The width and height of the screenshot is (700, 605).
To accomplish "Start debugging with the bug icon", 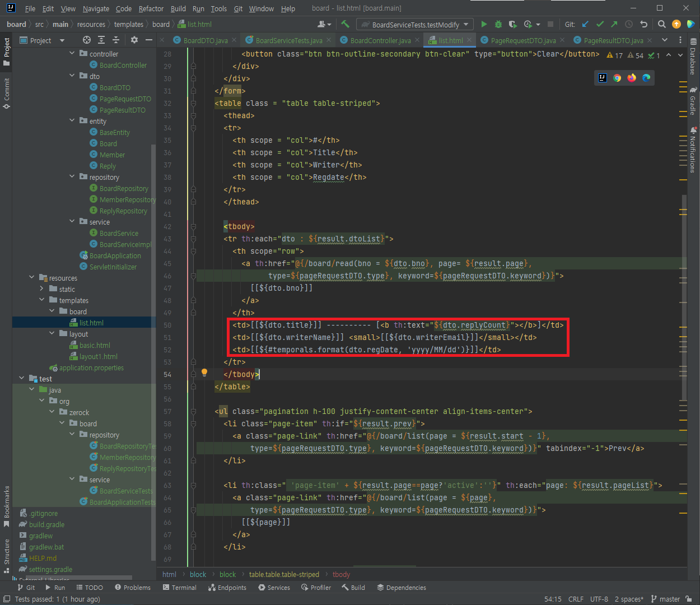I will pos(498,24).
